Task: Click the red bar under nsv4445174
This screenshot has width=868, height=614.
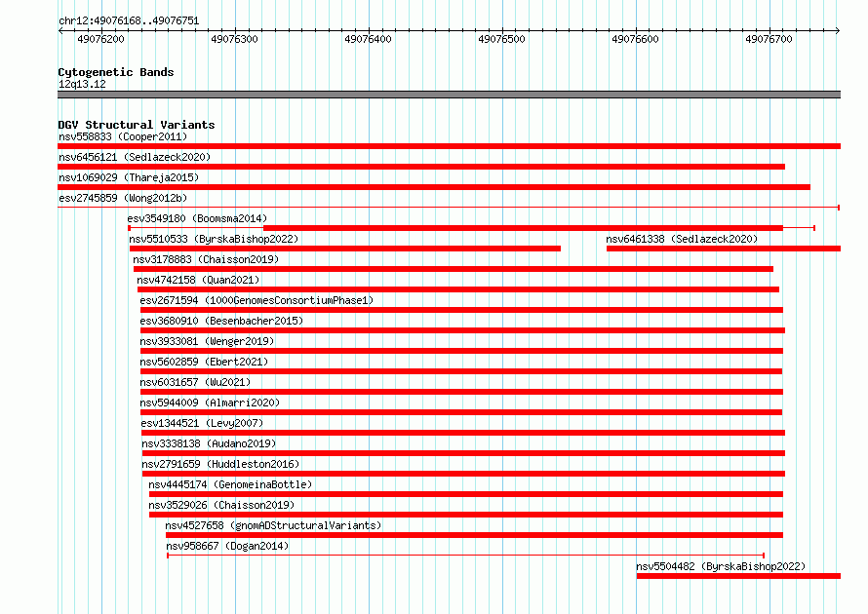Action: tap(466, 494)
